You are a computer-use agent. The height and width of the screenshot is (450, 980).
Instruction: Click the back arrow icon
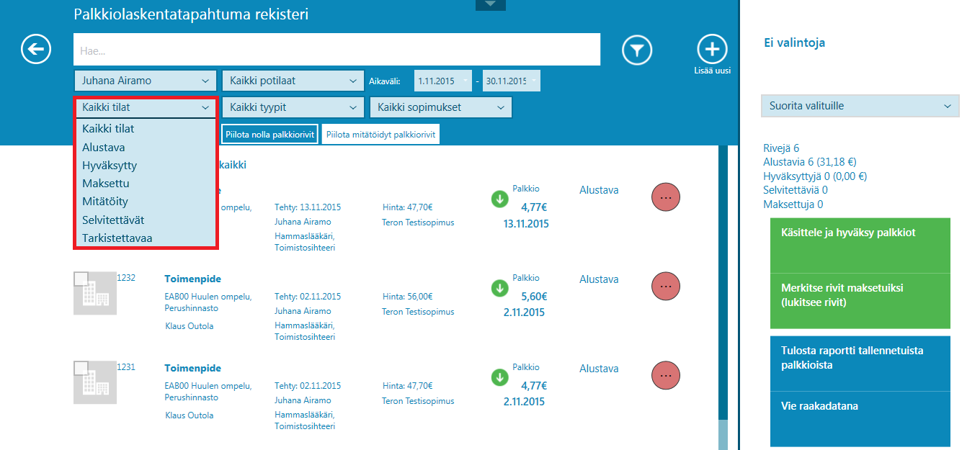pyautogui.click(x=36, y=50)
